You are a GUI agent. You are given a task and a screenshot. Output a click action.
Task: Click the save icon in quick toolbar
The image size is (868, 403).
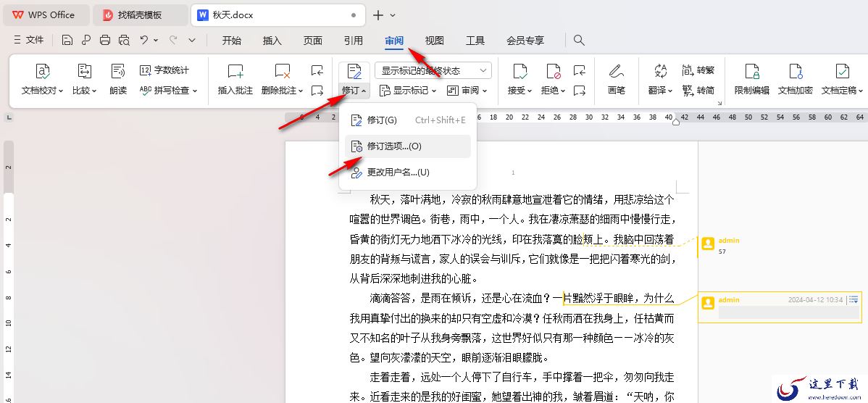click(x=67, y=40)
